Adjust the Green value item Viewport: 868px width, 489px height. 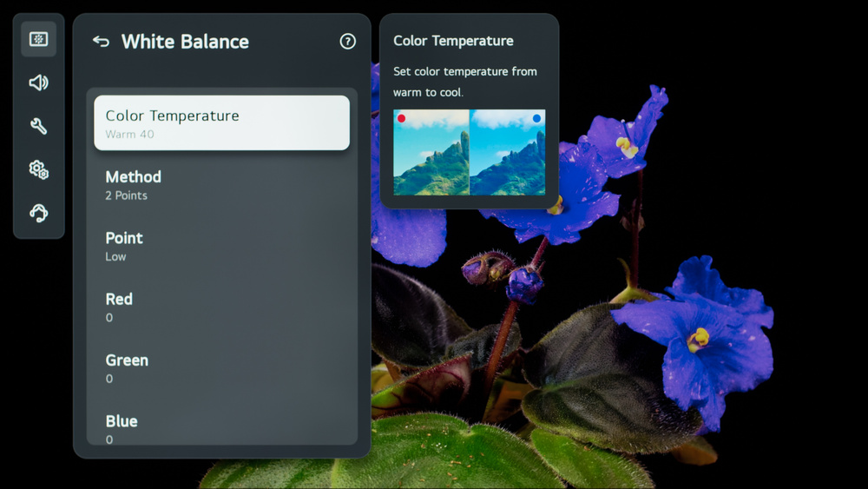221,368
